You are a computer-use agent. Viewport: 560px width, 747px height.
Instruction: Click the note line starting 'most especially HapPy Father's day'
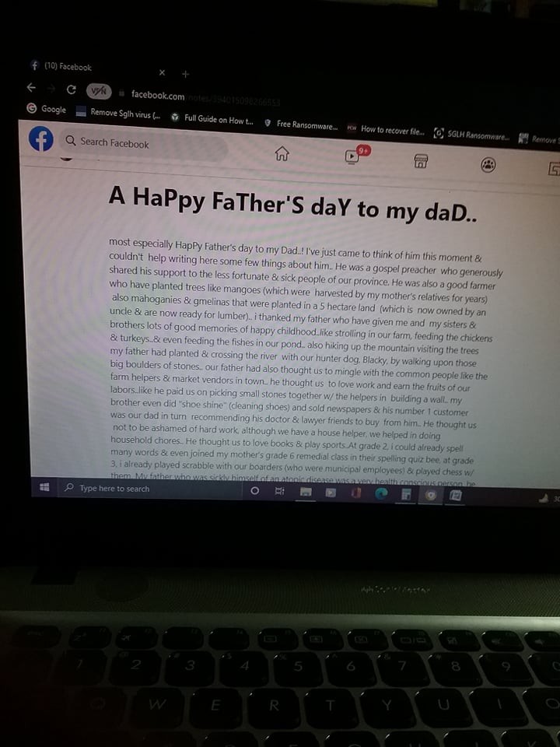coord(296,251)
